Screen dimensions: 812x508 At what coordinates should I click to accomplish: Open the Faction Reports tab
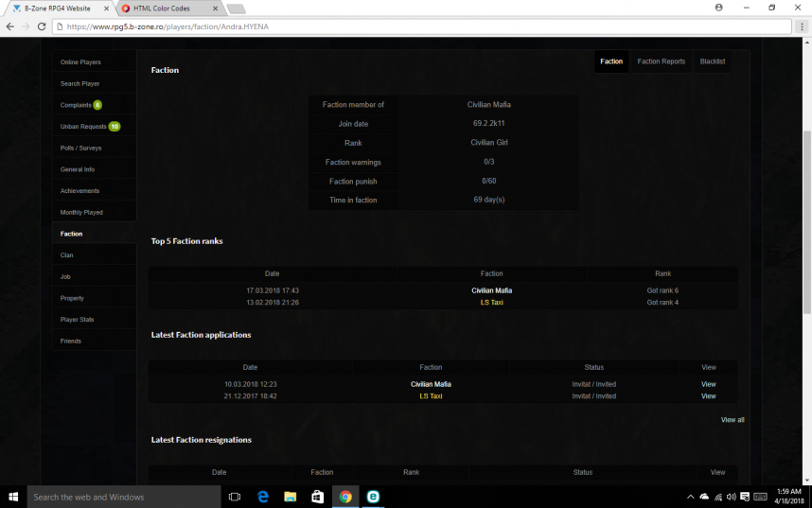661,61
